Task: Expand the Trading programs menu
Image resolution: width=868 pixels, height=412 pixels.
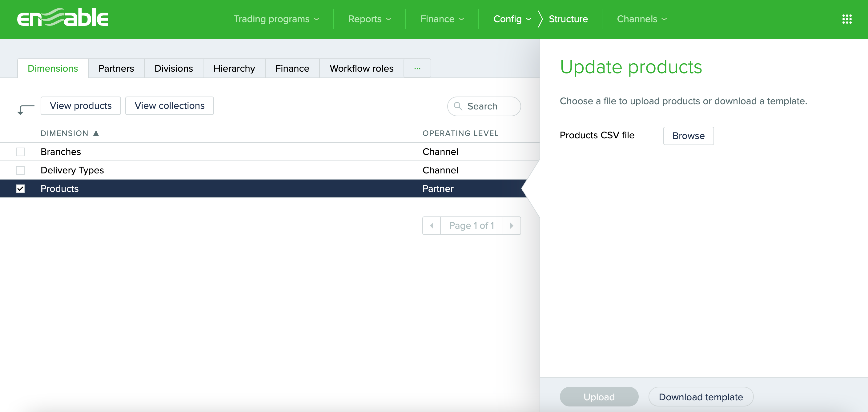Action: pos(276,19)
